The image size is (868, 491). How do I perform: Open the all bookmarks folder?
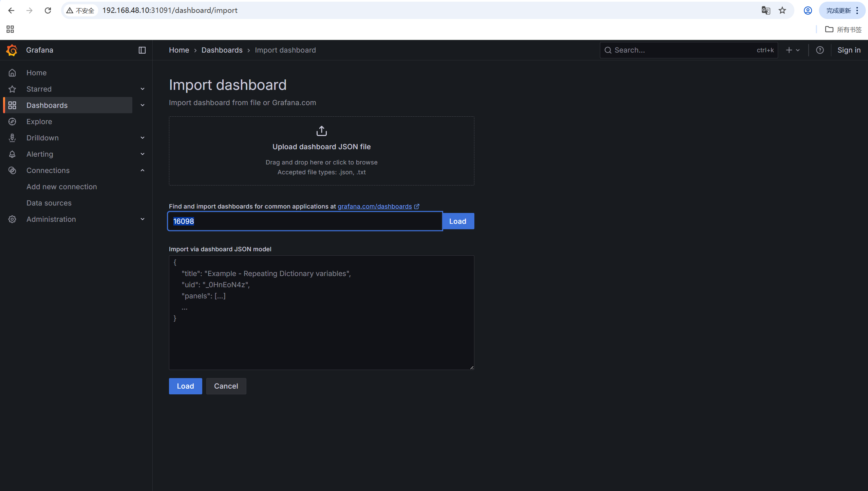(x=843, y=30)
